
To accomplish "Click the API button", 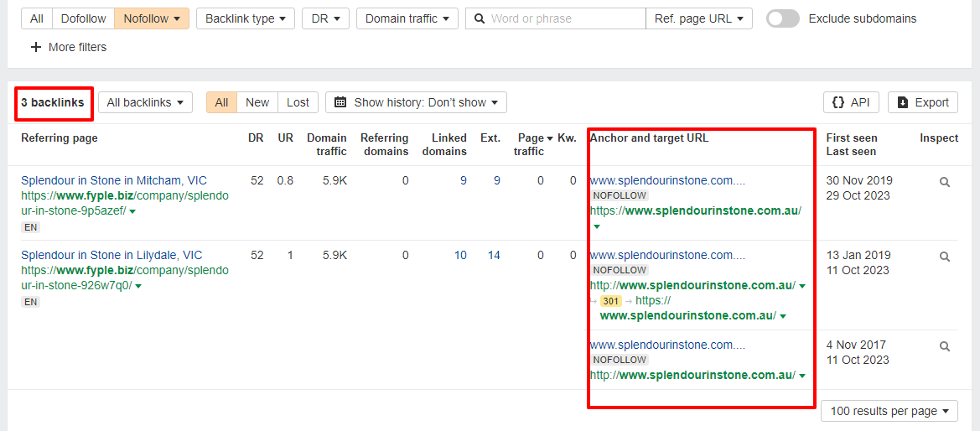I will coord(852,102).
